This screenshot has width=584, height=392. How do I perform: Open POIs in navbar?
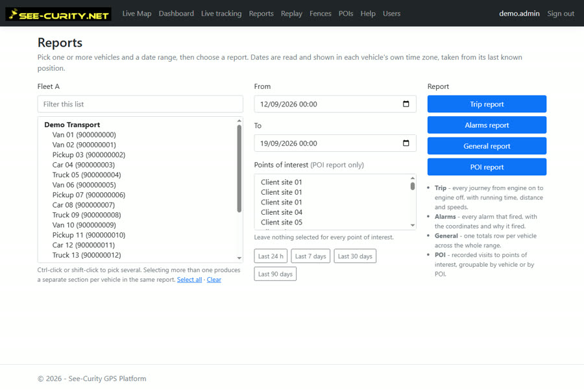click(346, 14)
